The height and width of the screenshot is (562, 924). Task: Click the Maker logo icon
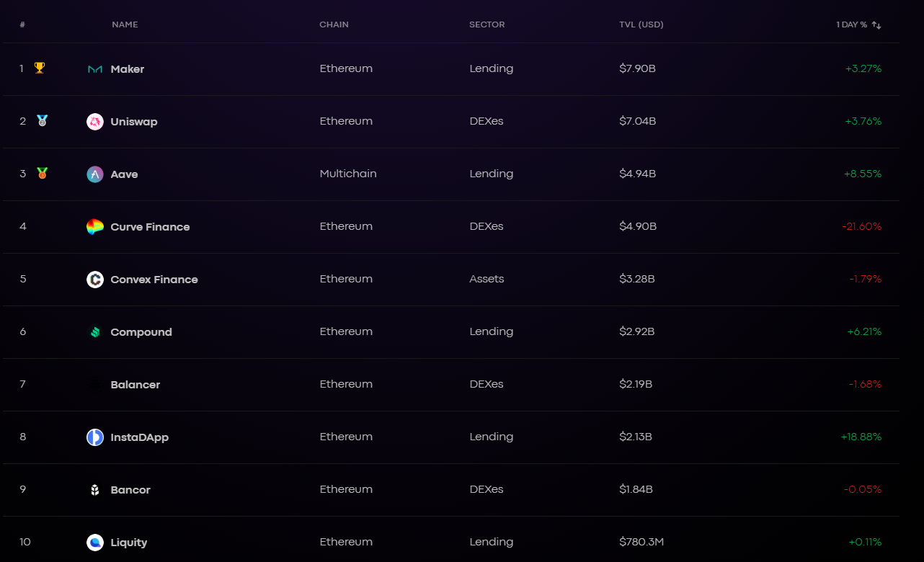95,69
